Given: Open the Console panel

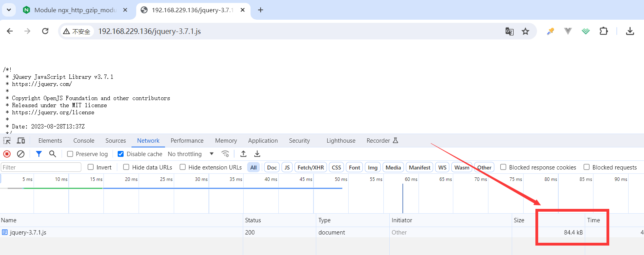Looking at the screenshot, I should click(84, 141).
